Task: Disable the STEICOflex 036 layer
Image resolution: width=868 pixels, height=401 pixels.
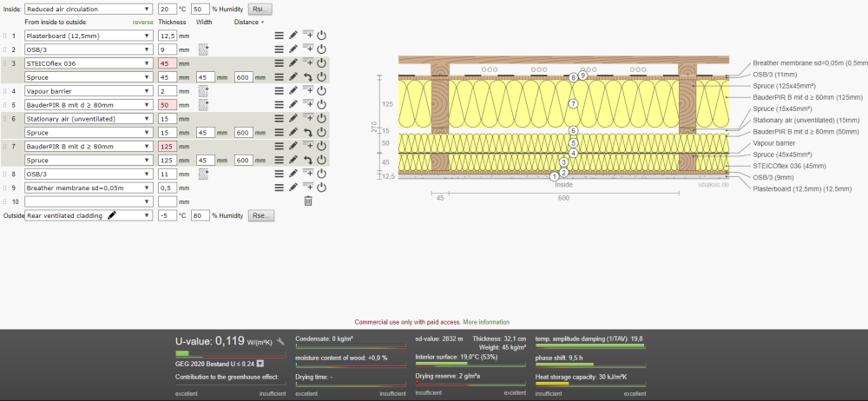Action: point(322,63)
